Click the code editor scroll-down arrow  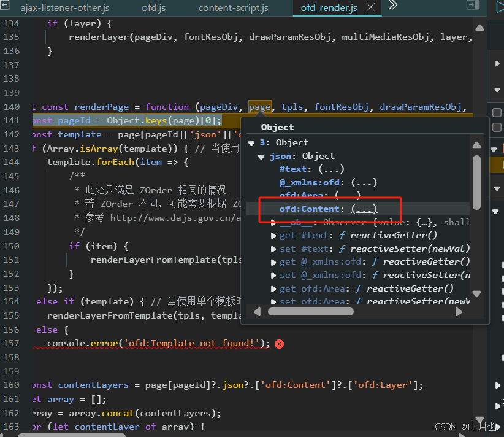point(479,419)
